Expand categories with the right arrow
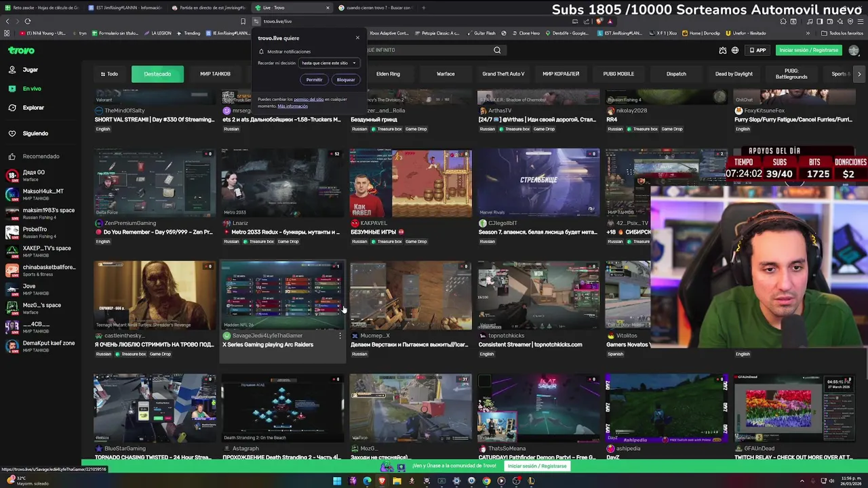This screenshot has width=868, height=488. coord(859,74)
